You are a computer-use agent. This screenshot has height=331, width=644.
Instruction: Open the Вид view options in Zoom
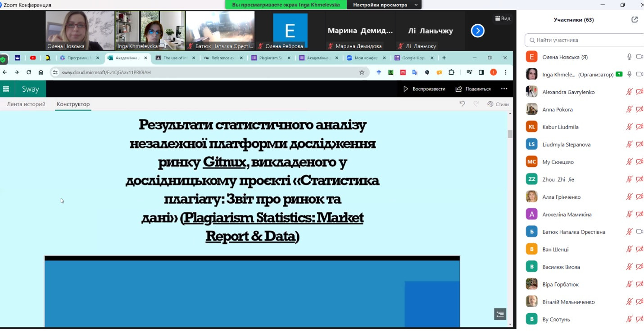tap(503, 18)
